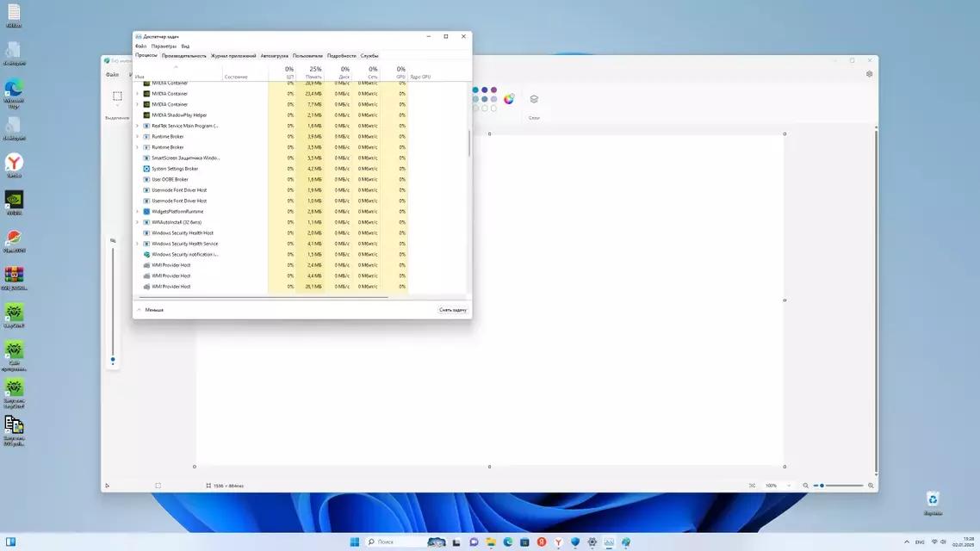Sort by the Память column header
The image size is (980, 551).
(313, 71)
